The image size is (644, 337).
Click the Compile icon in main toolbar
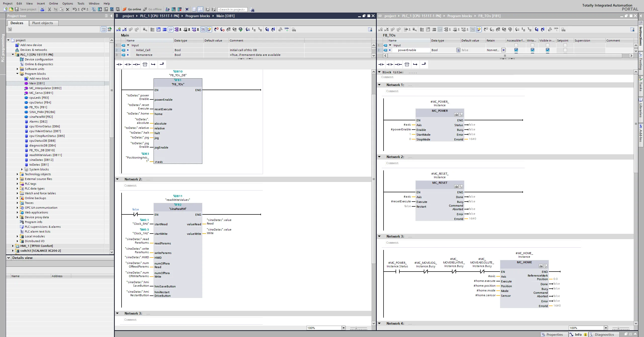[x=94, y=9]
